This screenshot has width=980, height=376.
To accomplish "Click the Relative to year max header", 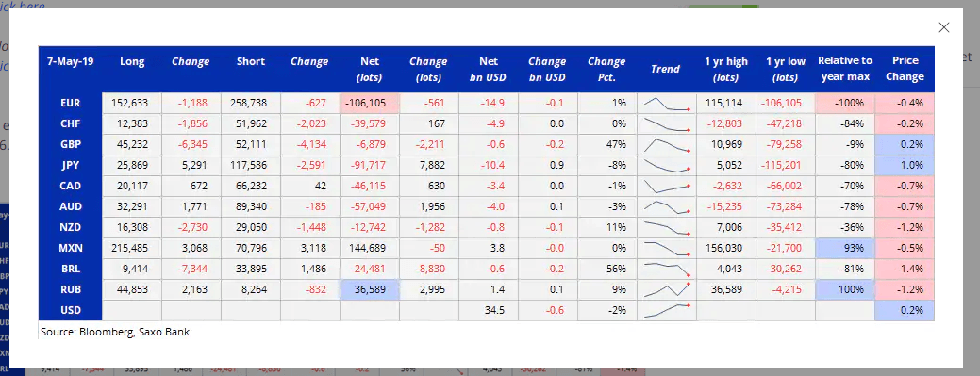I will click(x=845, y=69).
